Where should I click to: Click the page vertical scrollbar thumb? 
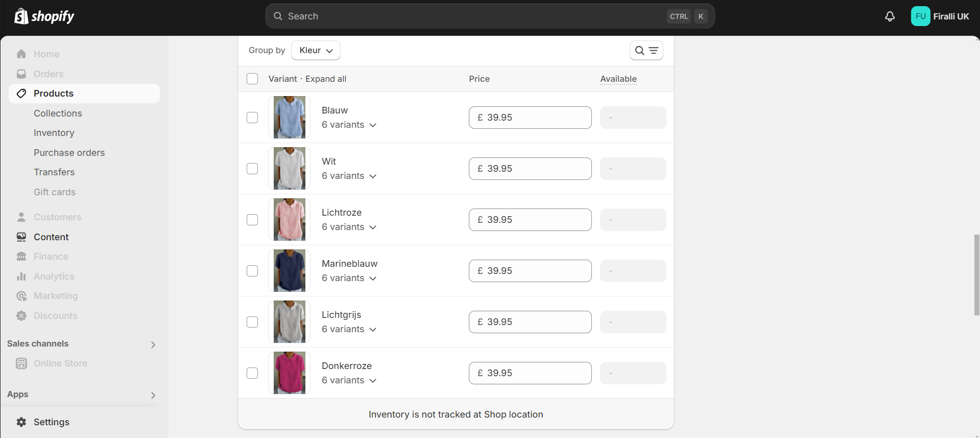(977, 275)
